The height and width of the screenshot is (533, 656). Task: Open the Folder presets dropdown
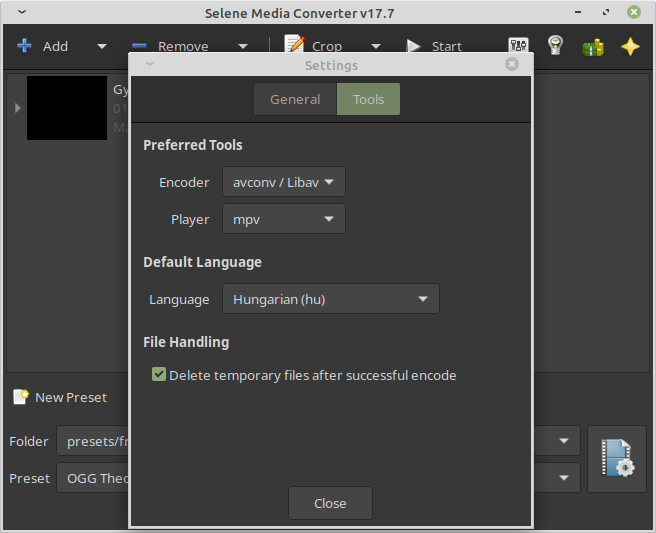point(318,441)
